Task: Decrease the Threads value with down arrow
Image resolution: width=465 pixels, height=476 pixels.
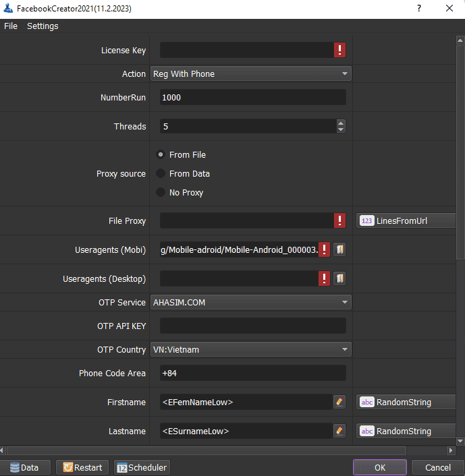Action: [x=341, y=129]
